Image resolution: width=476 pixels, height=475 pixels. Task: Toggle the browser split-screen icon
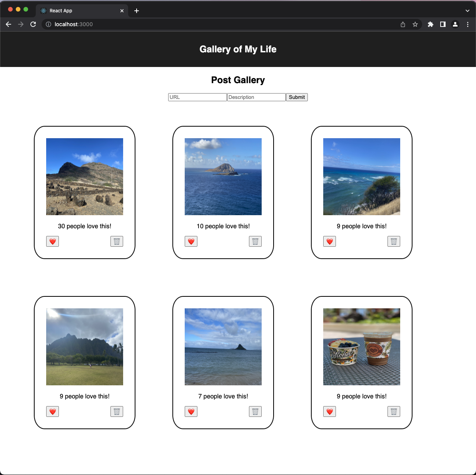click(x=443, y=24)
